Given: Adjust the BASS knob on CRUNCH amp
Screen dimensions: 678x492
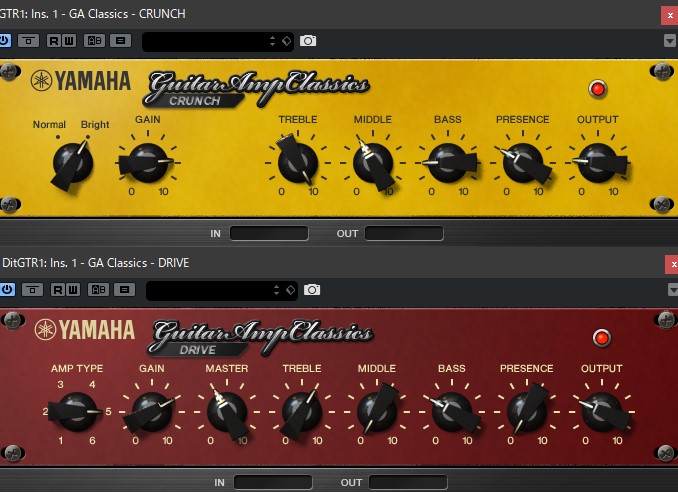Looking at the screenshot, I should tap(448, 163).
